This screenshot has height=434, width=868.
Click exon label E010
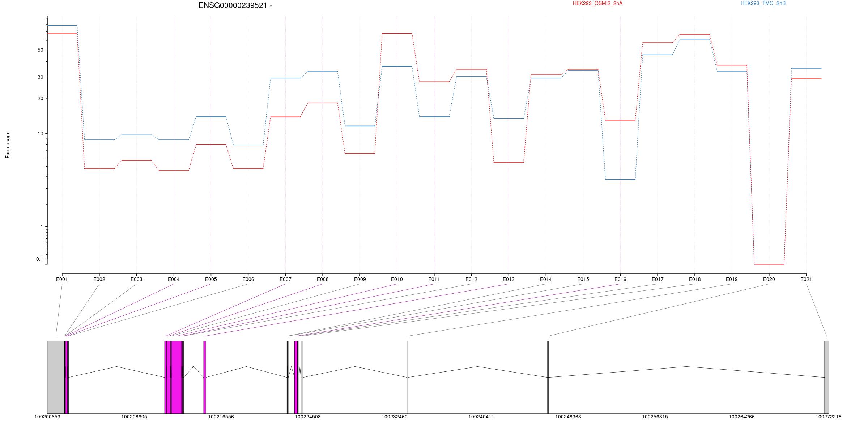397,279
